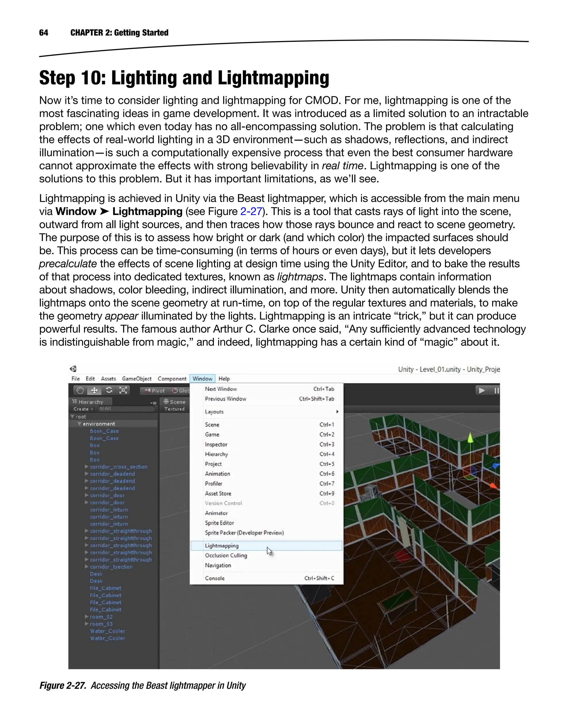Open the Component menu
588x725 pixels.
point(172,379)
